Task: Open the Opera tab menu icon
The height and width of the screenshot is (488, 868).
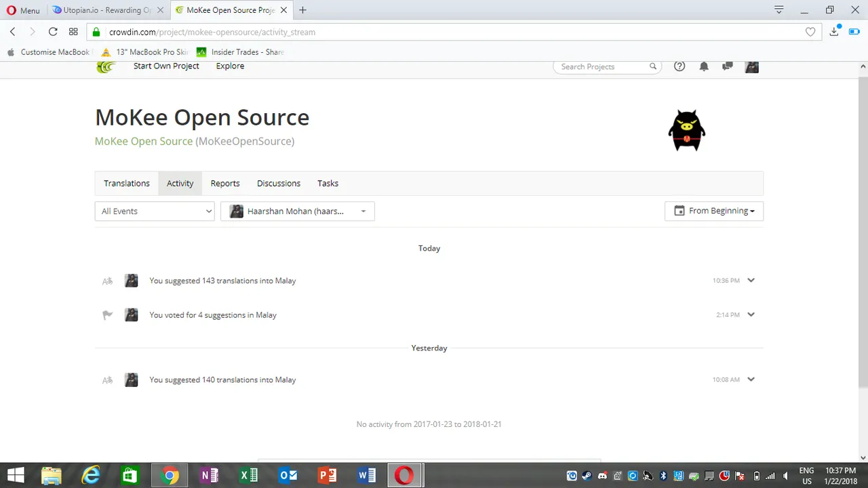Action: click(x=779, y=9)
